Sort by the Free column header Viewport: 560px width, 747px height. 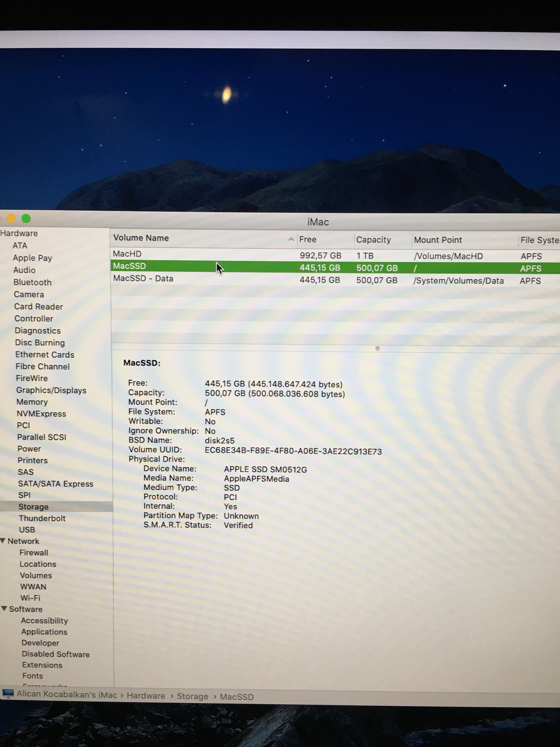308,239
